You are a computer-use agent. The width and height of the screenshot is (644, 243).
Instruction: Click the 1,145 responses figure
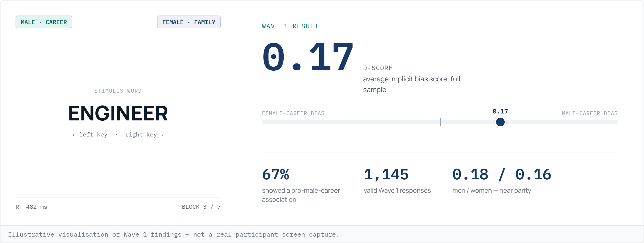tap(386, 174)
